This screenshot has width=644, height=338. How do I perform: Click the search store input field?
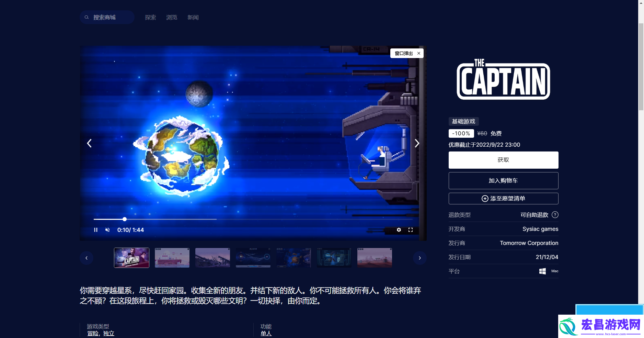[x=107, y=17]
